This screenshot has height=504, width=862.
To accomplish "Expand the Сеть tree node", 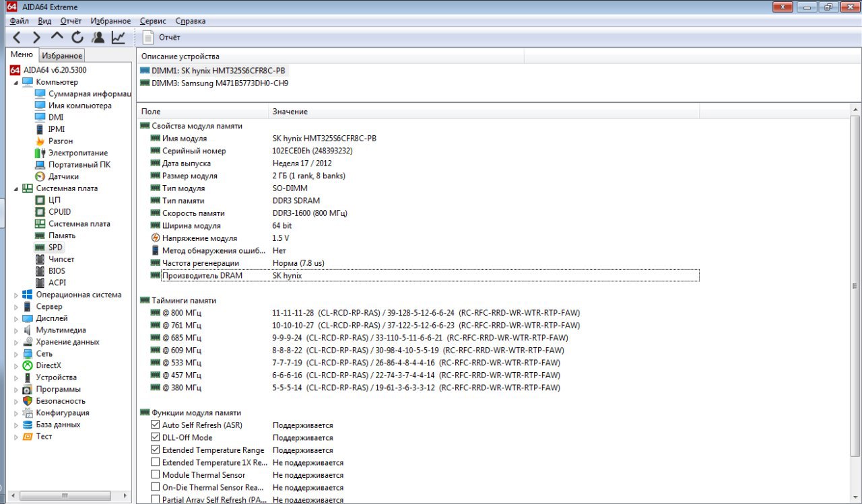I will pyautogui.click(x=16, y=353).
